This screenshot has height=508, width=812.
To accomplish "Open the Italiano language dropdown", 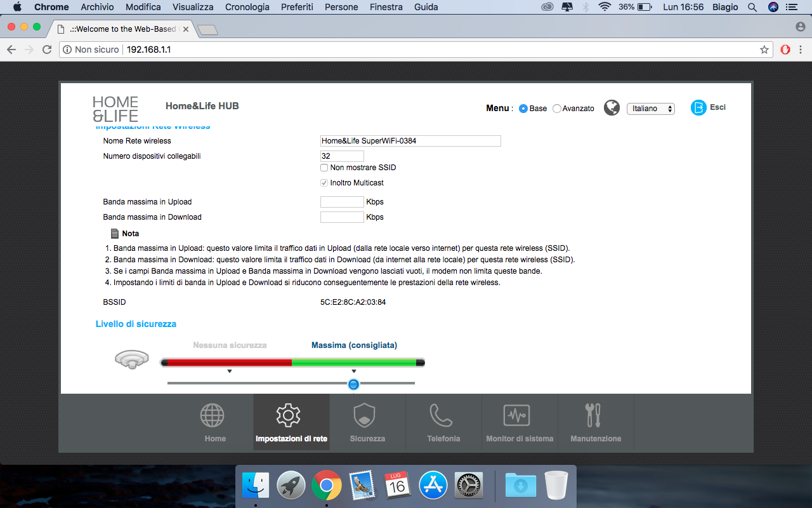I will coord(650,109).
